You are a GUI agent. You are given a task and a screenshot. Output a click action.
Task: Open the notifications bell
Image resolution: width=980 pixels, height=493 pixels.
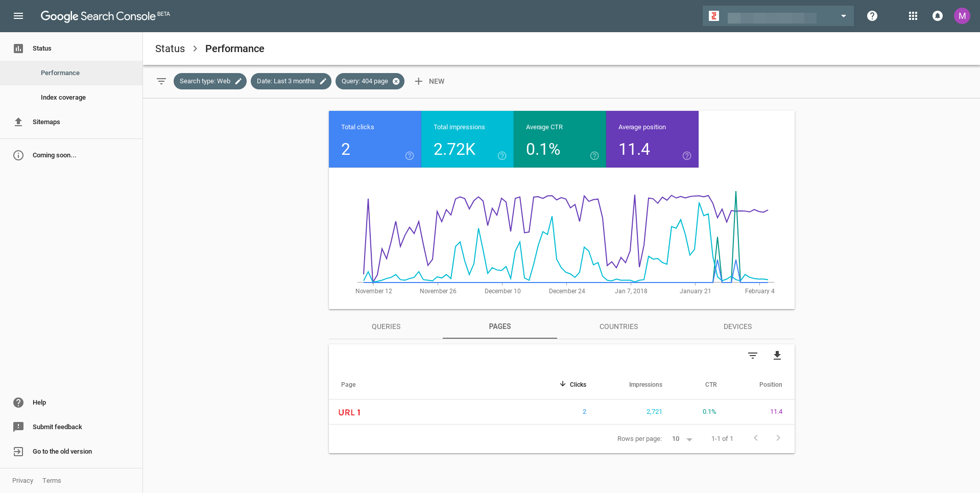937,16
